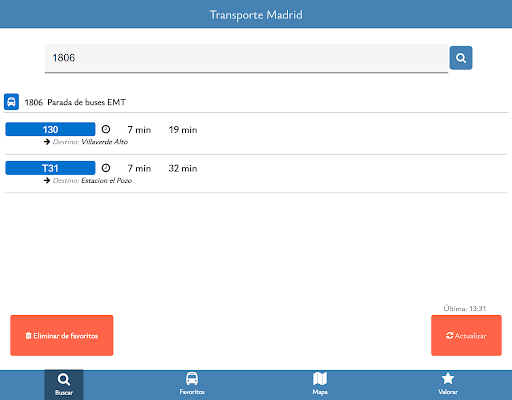Select the bus stop icon beside 1806
The height and width of the screenshot is (400, 512).
coord(11,102)
